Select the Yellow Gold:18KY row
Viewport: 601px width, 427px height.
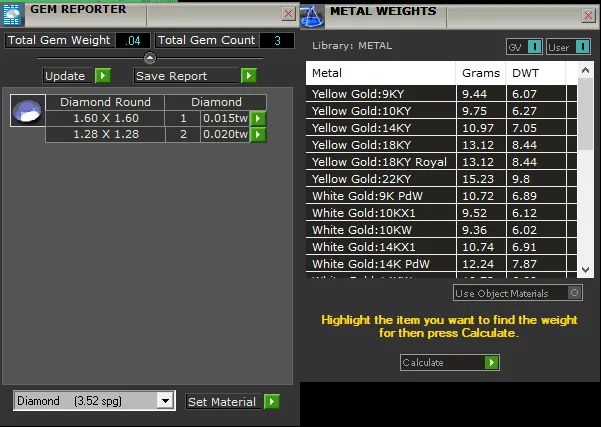click(441, 145)
